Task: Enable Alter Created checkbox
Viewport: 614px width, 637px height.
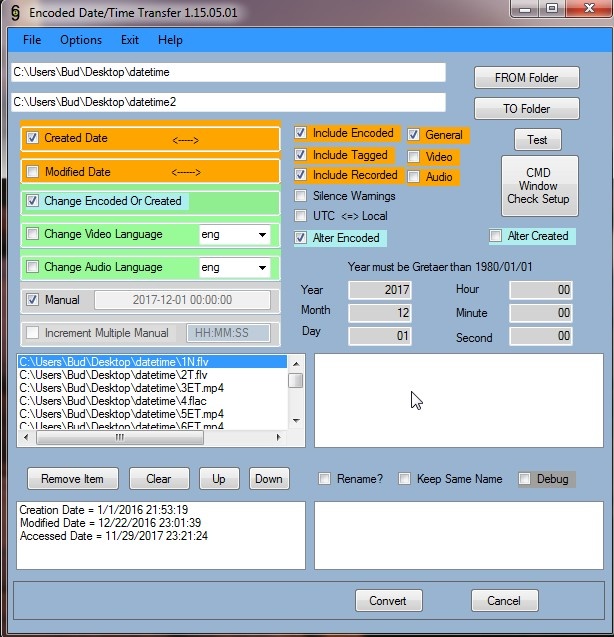Action: pyautogui.click(x=495, y=236)
